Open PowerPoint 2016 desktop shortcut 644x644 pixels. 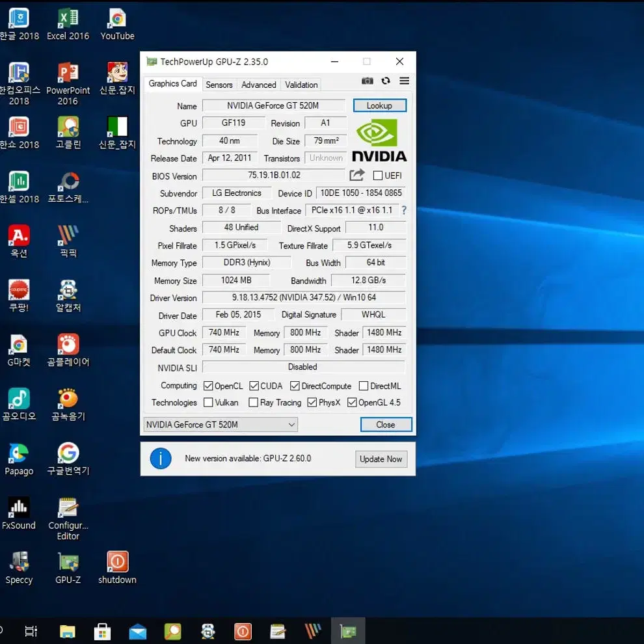click(68, 84)
